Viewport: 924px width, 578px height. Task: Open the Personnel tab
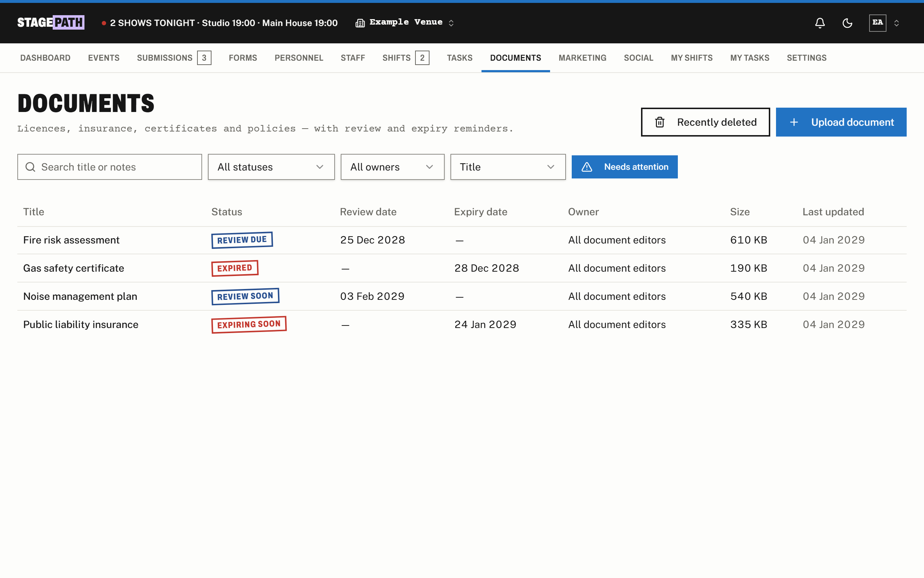pos(298,58)
